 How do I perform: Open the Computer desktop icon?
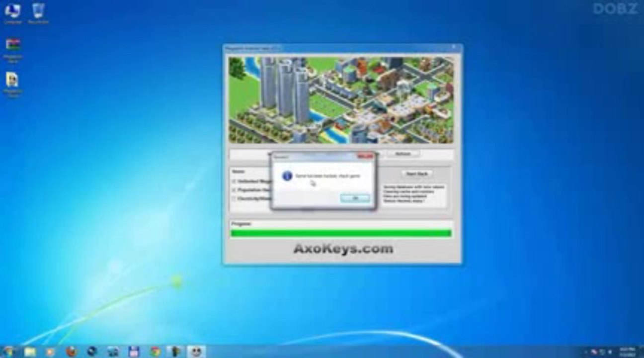click(12, 13)
